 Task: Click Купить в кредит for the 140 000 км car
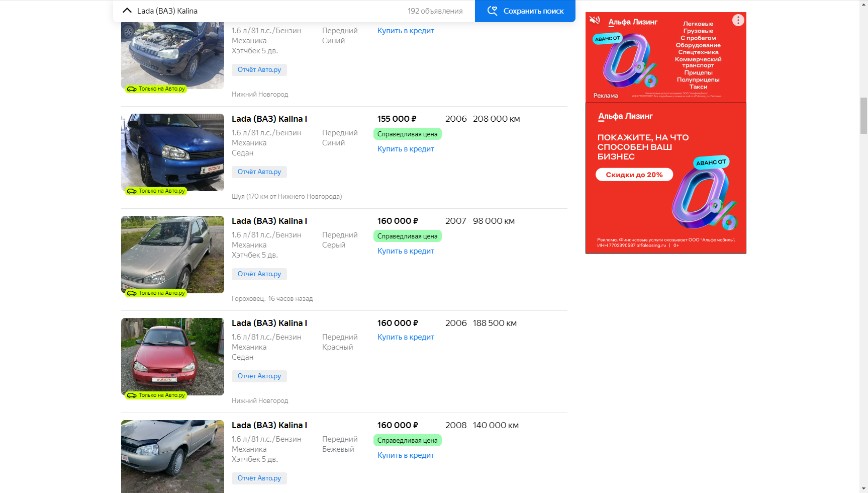[406, 455]
